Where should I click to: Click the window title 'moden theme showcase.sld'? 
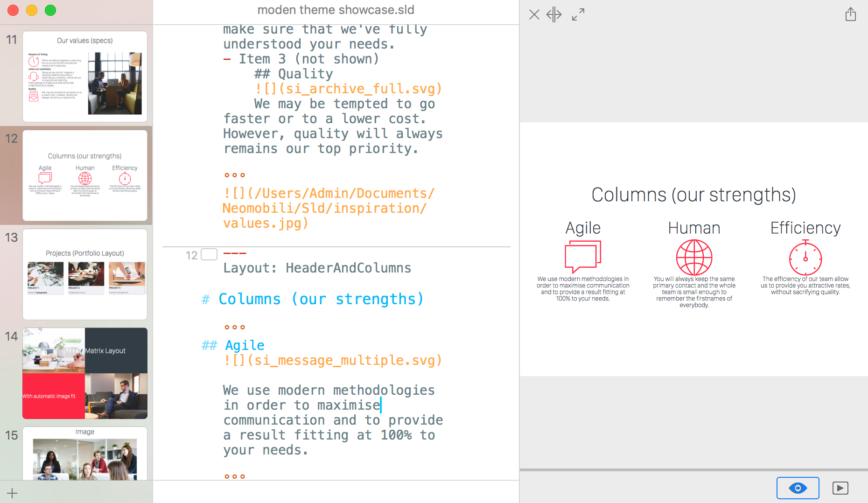[336, 10]
